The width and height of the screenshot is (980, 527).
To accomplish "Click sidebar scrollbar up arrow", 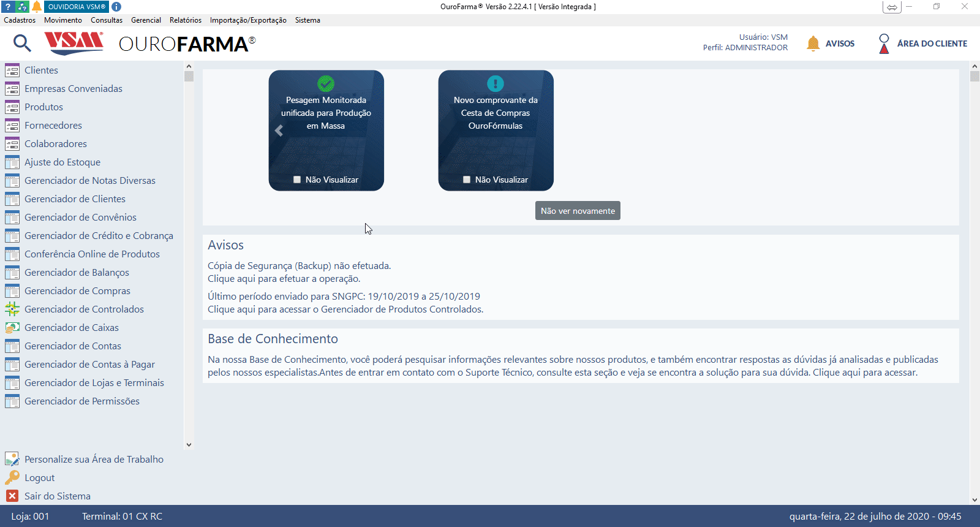I will (189, 66).
